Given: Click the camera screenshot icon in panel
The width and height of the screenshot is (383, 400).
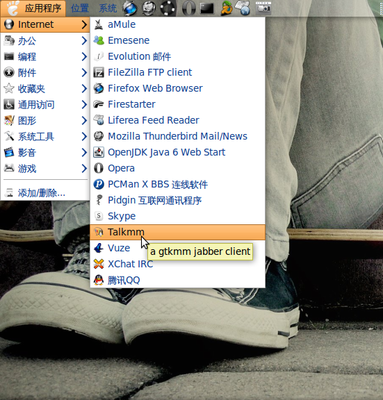Looking at the screenshot, I should 263,8.
